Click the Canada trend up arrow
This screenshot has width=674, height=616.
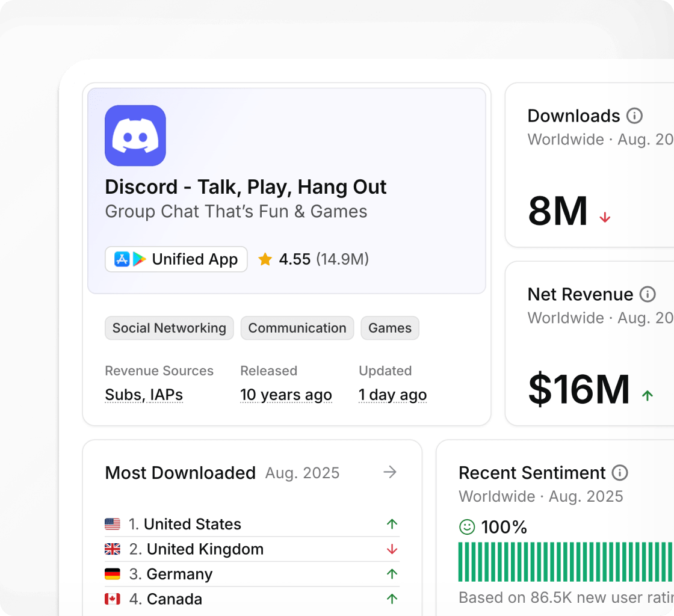[x=392, y=599]
